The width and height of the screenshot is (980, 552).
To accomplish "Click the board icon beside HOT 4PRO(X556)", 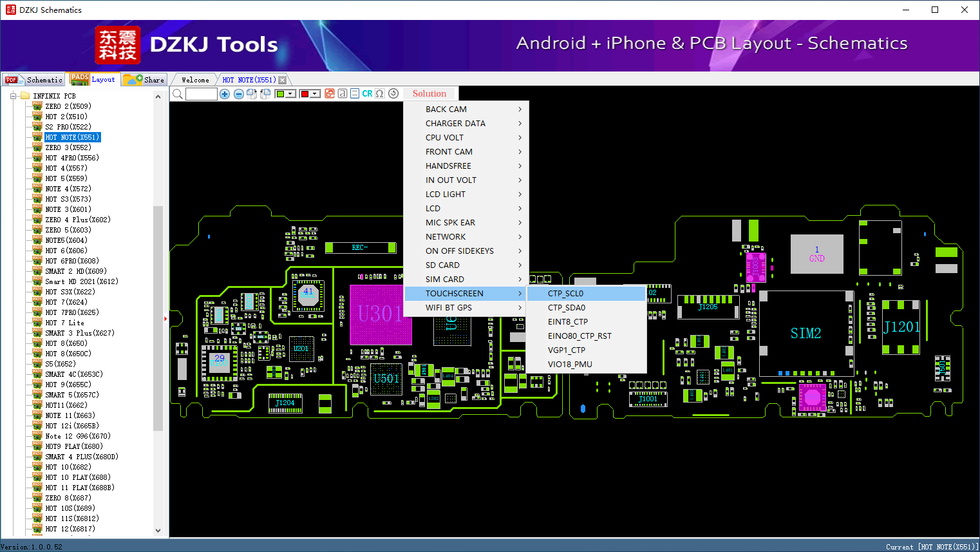I will coord(37,158).
